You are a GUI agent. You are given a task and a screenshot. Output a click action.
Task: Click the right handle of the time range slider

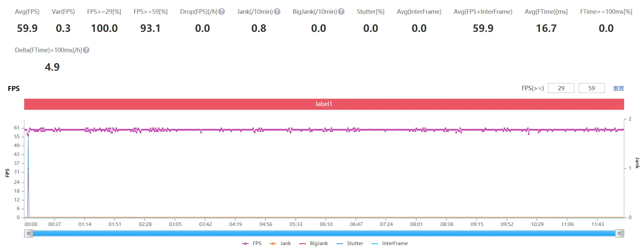coord(620,234)
